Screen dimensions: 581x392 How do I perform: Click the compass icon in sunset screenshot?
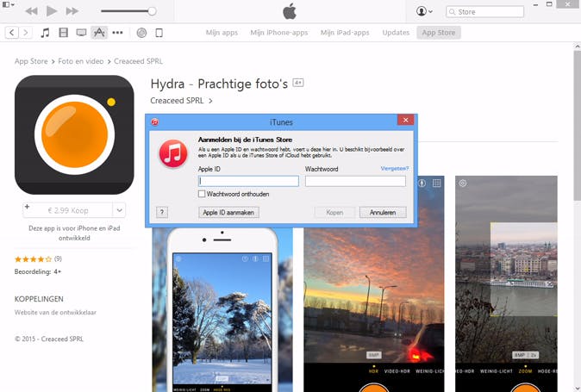tap(422, 184)
